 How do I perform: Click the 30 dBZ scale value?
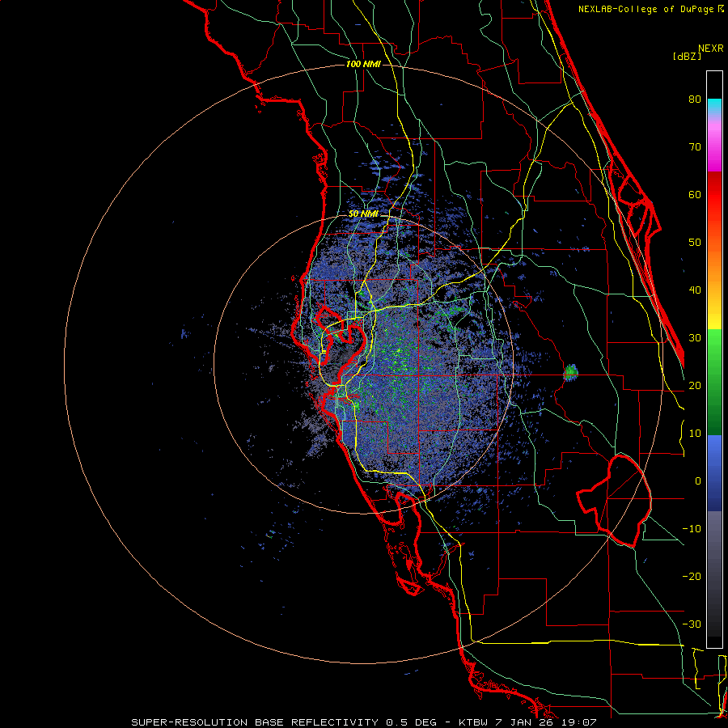(x=695, y=338)
